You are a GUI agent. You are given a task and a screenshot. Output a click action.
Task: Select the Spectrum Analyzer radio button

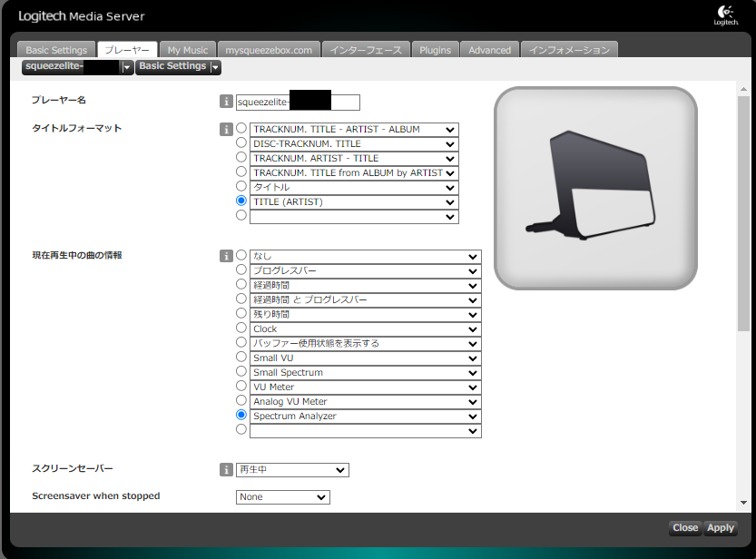click(x=241, y=415)
